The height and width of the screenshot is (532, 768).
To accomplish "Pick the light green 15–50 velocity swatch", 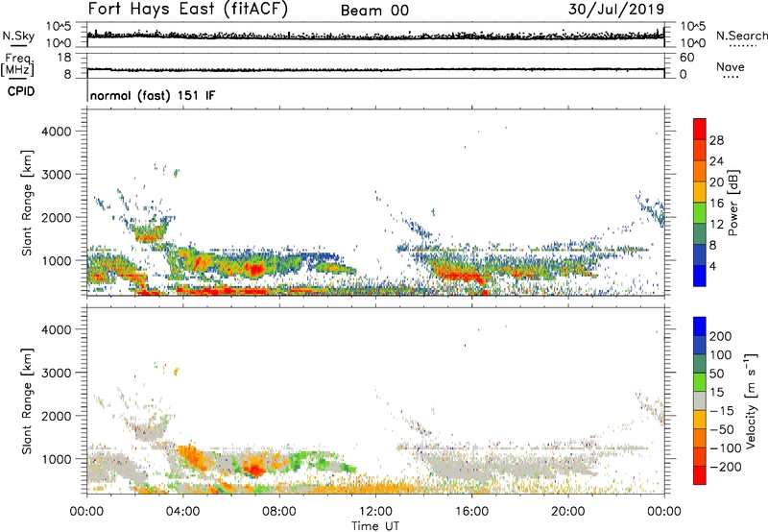I will click(700, 382).
